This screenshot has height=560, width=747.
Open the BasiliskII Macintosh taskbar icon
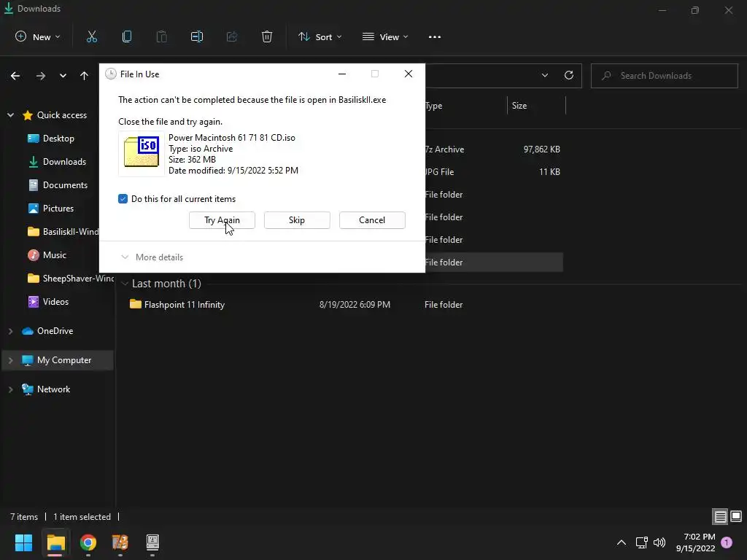pos(152,542)
